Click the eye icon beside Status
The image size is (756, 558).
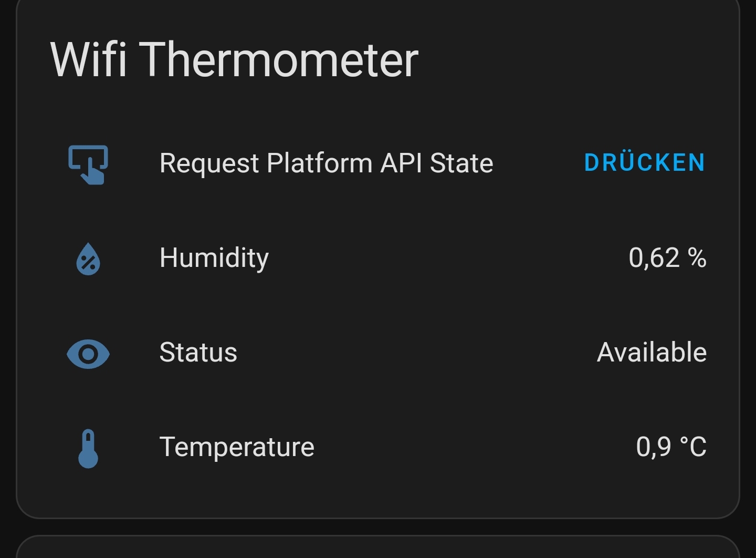click(88, 354)
